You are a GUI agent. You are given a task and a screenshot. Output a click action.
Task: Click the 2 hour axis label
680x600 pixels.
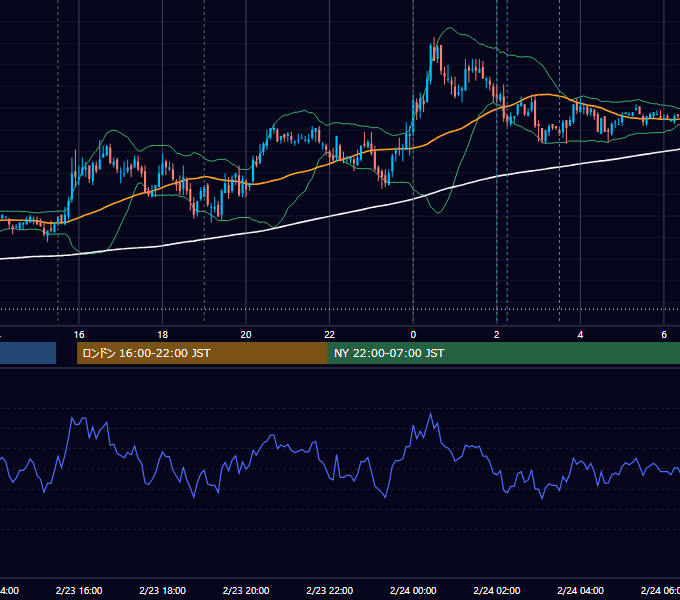click(x=497, y=335)
